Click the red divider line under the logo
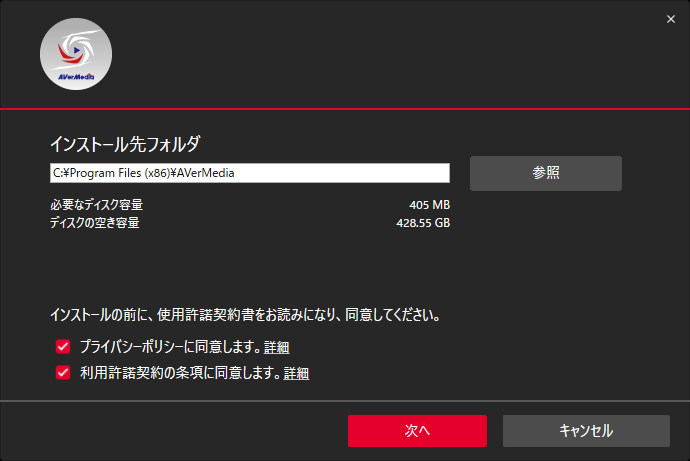Viewport: 690px width, 461px height. click(x=345, y=109)
